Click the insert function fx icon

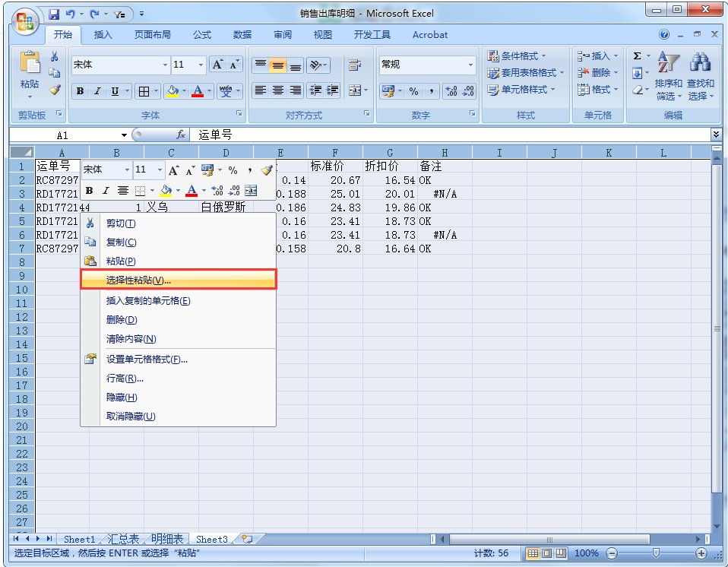[x=182, y=135]
